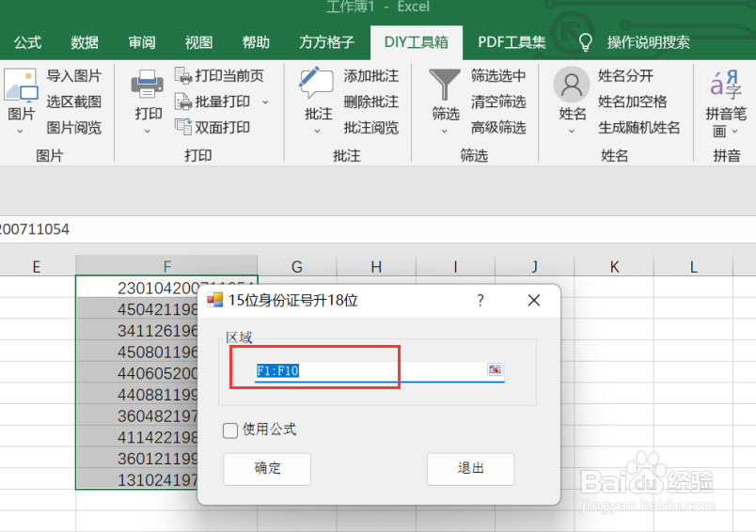Viewport: 756px width, 532px height.
Task: Click cell starting with 341126196
Action: pyautogui.click(x=137, y=330)
